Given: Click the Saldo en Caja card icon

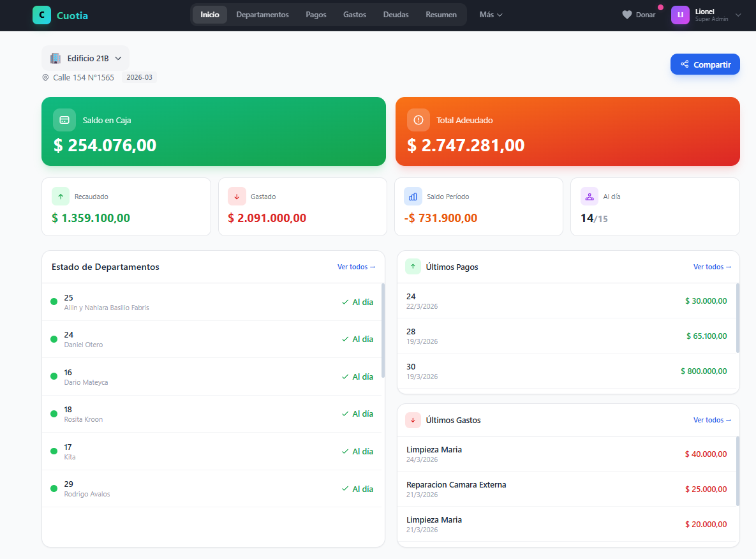Looking at the screenshot, I should point(64,120).
